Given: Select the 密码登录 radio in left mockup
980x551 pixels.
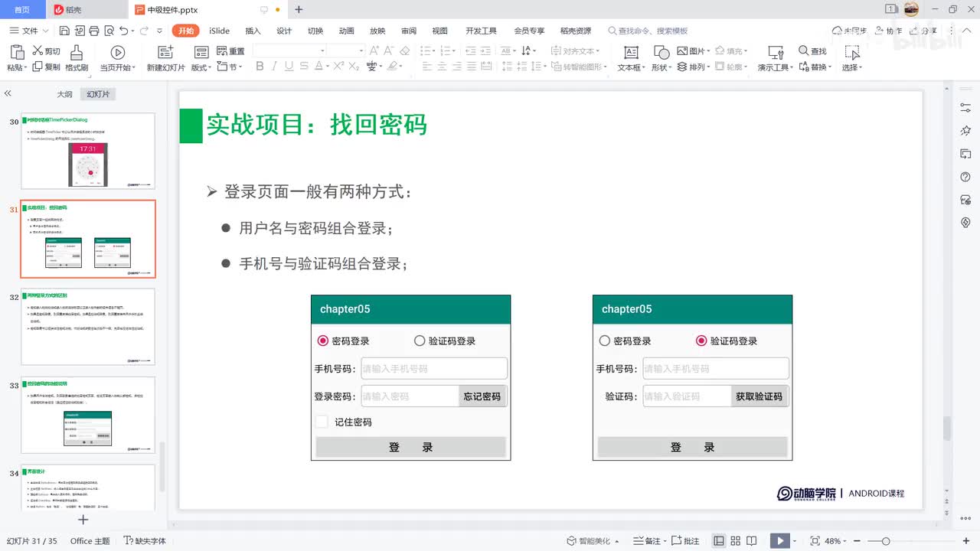Looking at the screenshot, I should click(323, 341).
